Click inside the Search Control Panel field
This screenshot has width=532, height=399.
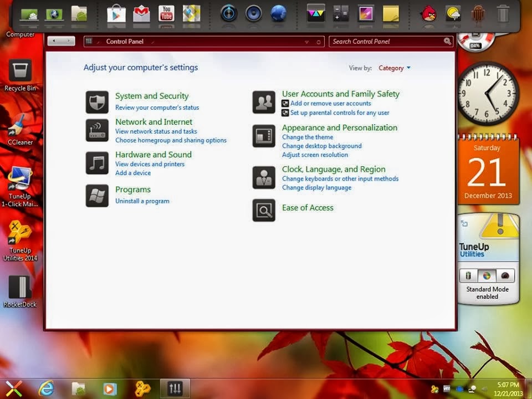click(388, 41)
